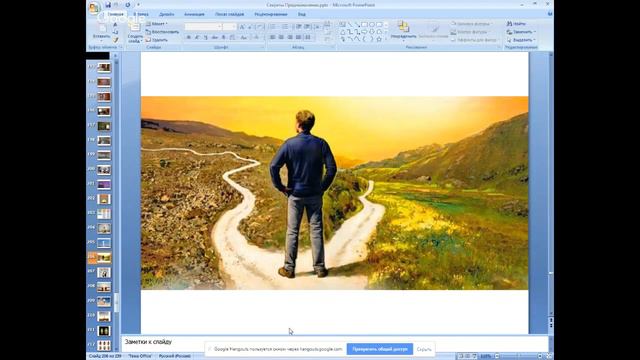The width and height of the screenshot is (640, 360).
Task: Click the Восстановить reset slide button
Action: point(162,32)
